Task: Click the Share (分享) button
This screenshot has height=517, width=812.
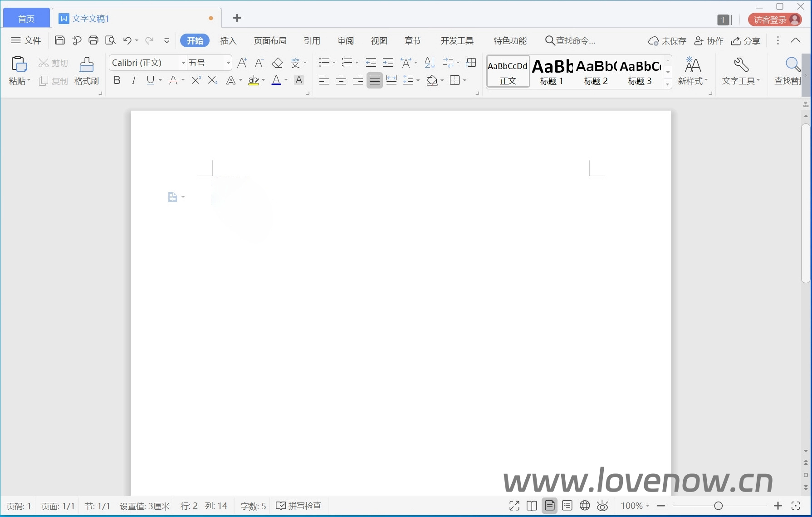Action: pos(745,41)
